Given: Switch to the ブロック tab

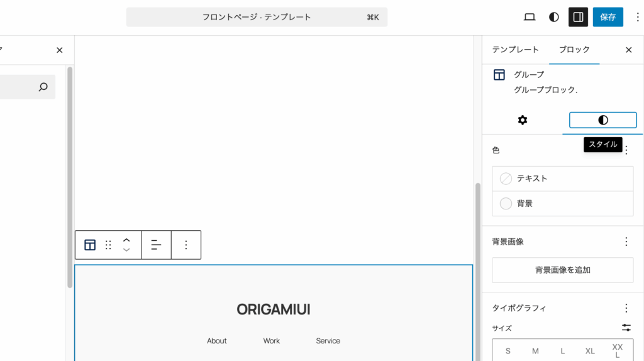Looking at the screenshot, I should [574, 50].
